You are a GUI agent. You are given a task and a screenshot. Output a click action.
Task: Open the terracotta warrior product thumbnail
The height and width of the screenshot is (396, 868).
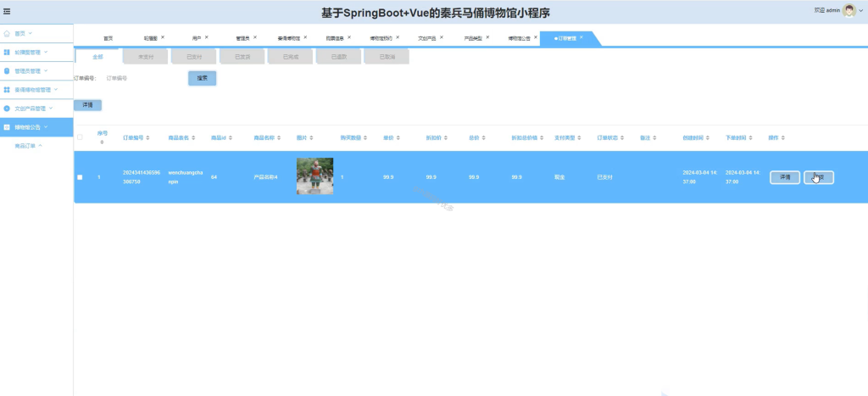pyautogui.click(x=315, y=176)
